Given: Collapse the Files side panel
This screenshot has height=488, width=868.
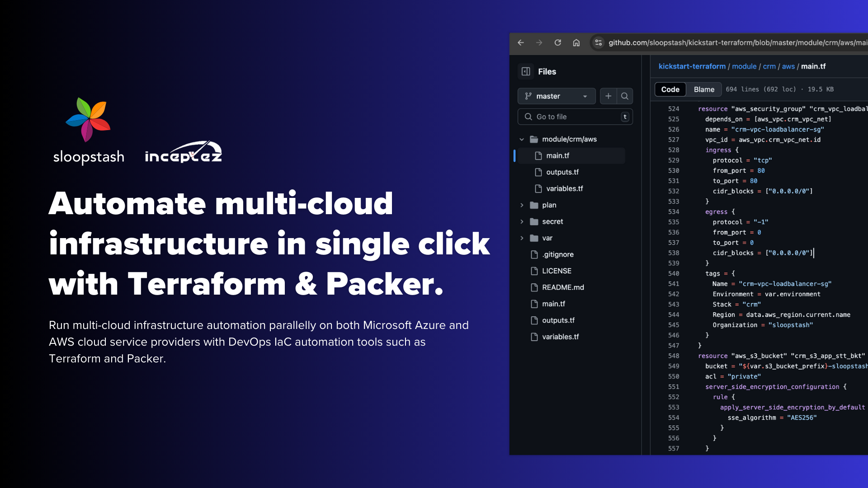Looking at the screenshot, I should pyautogui.click(x=526, y=71).
